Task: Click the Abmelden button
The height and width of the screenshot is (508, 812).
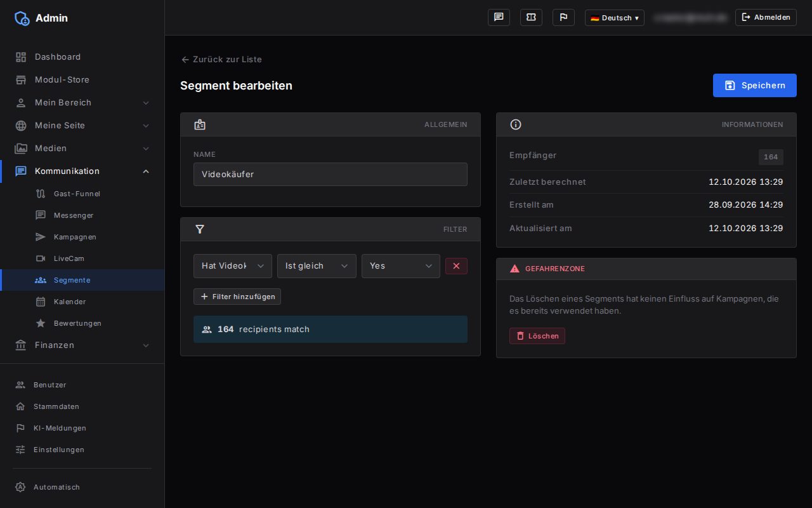Action: coord(766,17)
